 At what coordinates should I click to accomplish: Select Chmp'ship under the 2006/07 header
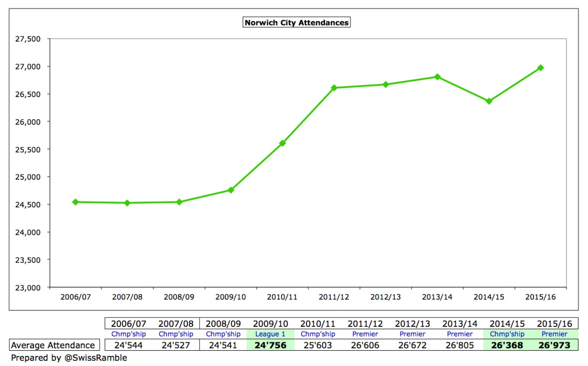point(129,334)
